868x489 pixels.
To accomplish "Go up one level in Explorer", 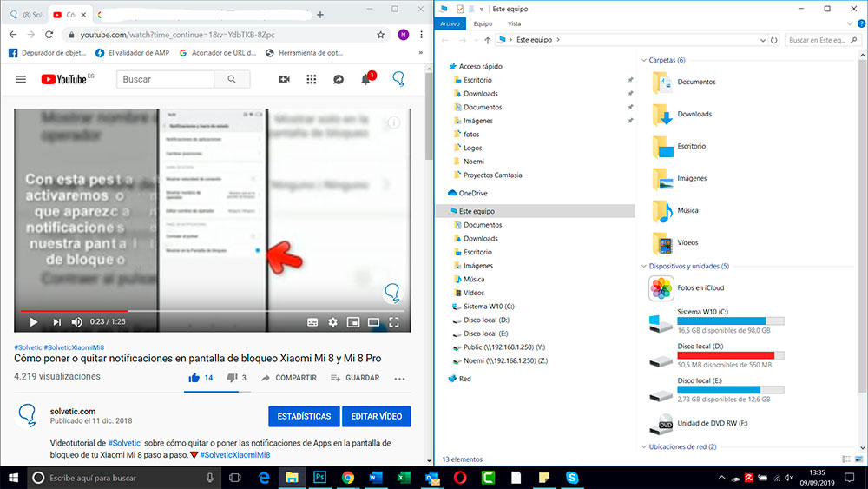I will [x=488, y=40].
